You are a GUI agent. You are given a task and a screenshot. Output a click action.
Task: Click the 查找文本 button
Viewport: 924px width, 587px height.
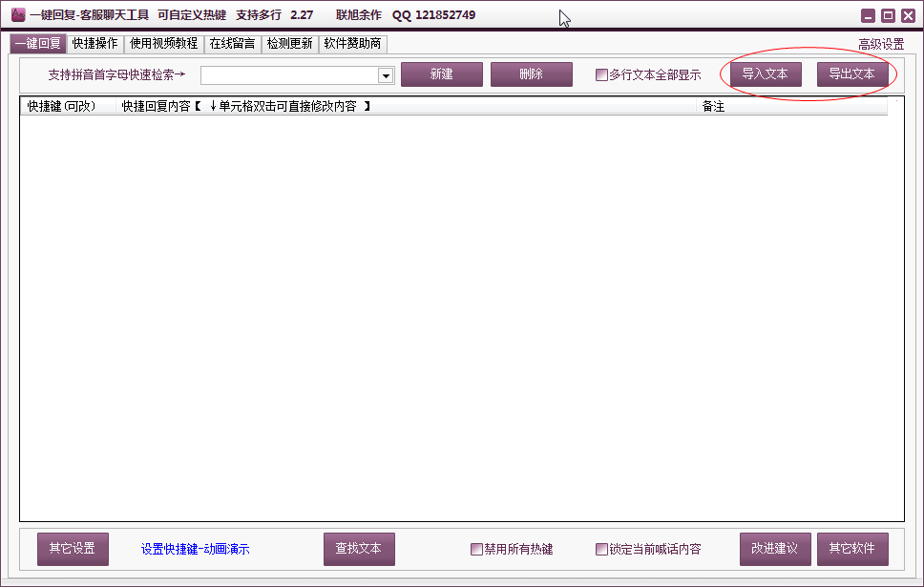click(x=359, y=549)
